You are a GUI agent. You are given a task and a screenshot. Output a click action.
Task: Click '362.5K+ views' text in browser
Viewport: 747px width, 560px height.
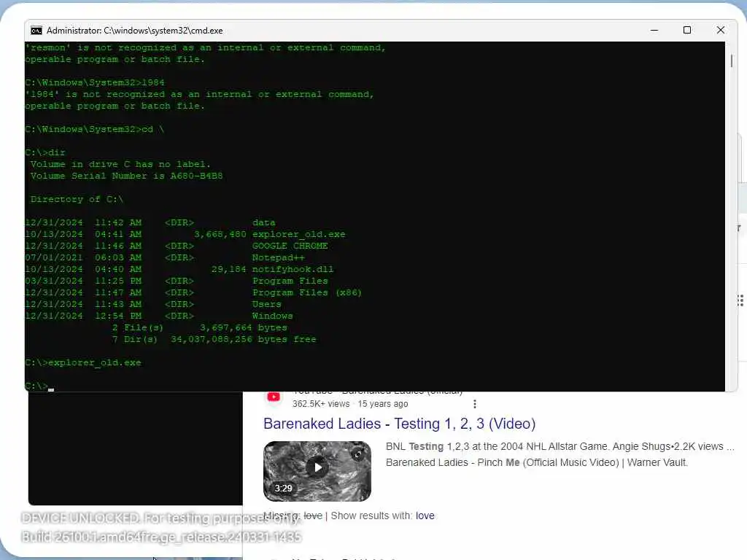pyautogui.click(x=321, y=404)
